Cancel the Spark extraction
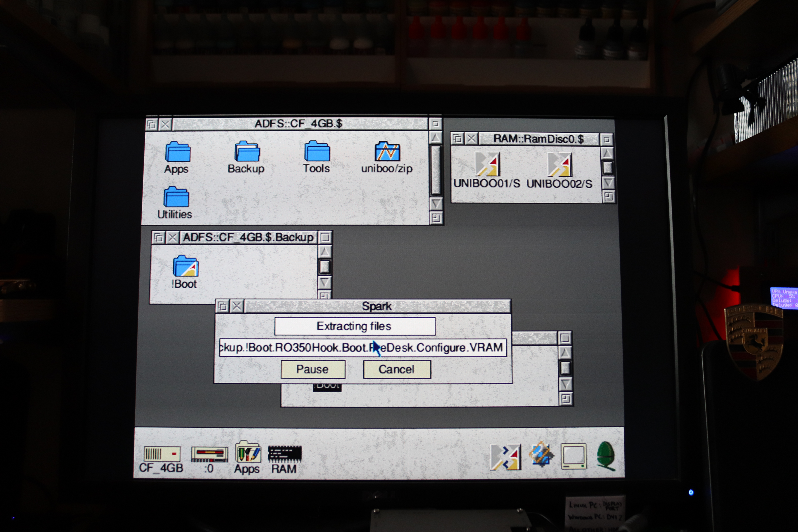The height and width of the screenshot is (532, 798). 397,369
